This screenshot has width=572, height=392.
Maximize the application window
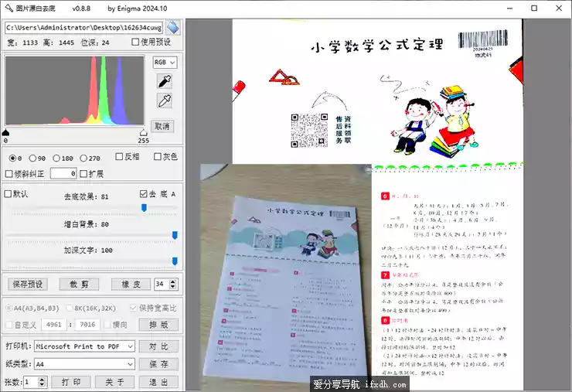[x=534, y=8]
